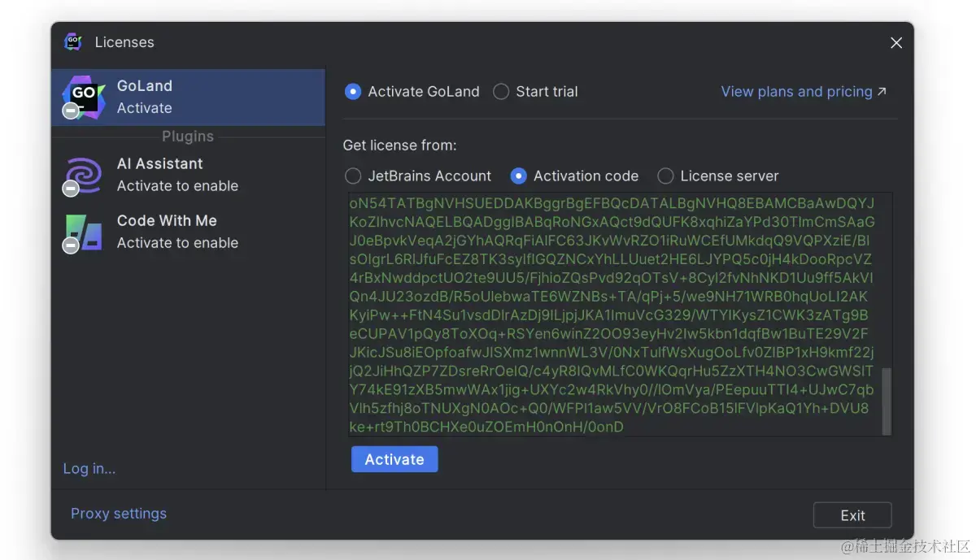Image resolution: width=976 pixels, height=560 pixels.
Task: Click the external arrow beside View plans
Action: [882, 92]
